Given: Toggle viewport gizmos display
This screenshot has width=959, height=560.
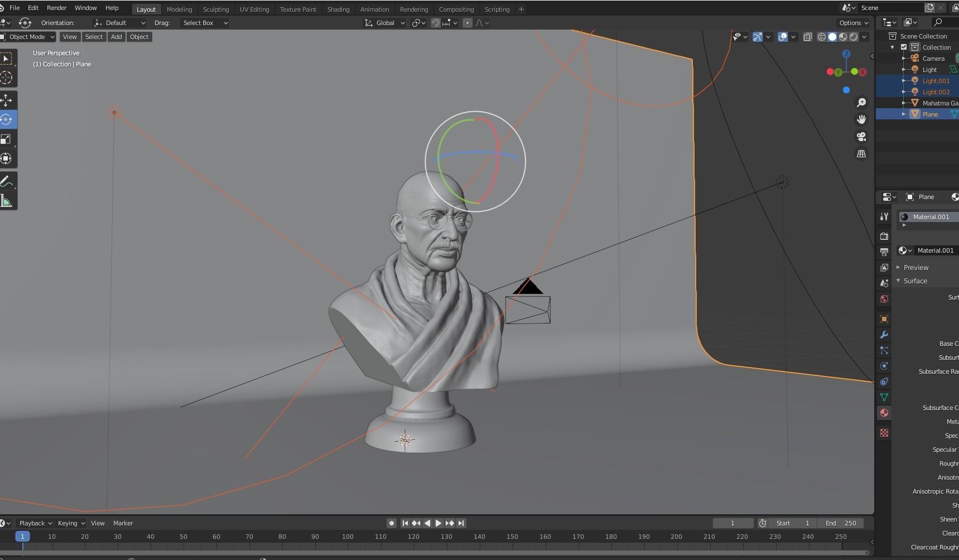Looking at the screenshot, I should coord(758,37).
